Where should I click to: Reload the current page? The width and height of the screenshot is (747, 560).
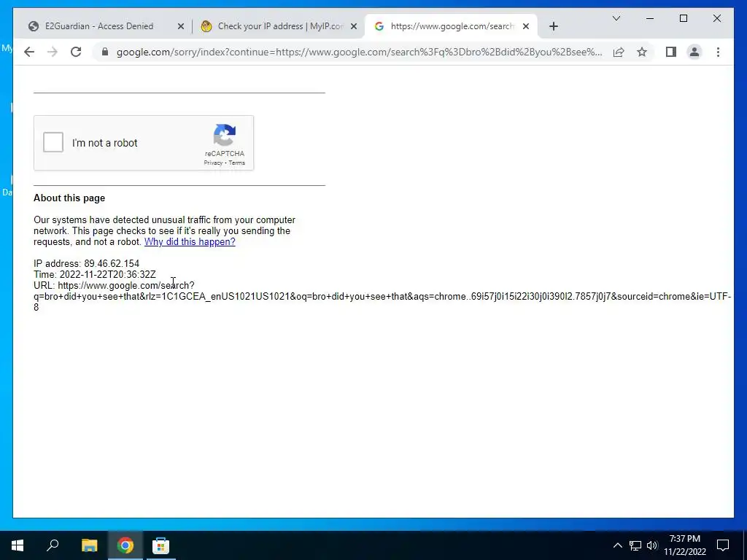(76, 52)
